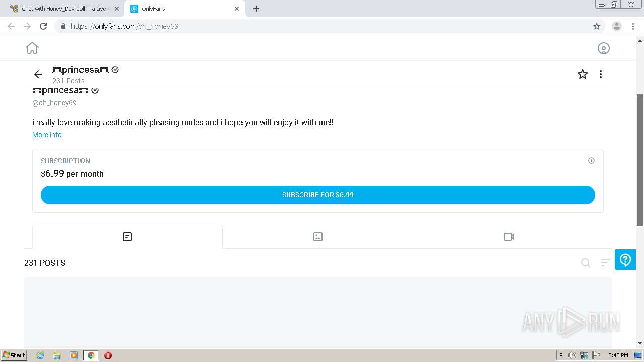Click the browser forward button
644x362 pixels.
click(x=27, y=26)
